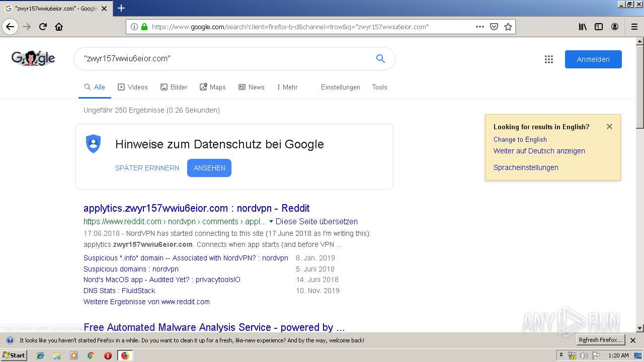Save page to Pocket
644x362 pixels.
(494, 27)
